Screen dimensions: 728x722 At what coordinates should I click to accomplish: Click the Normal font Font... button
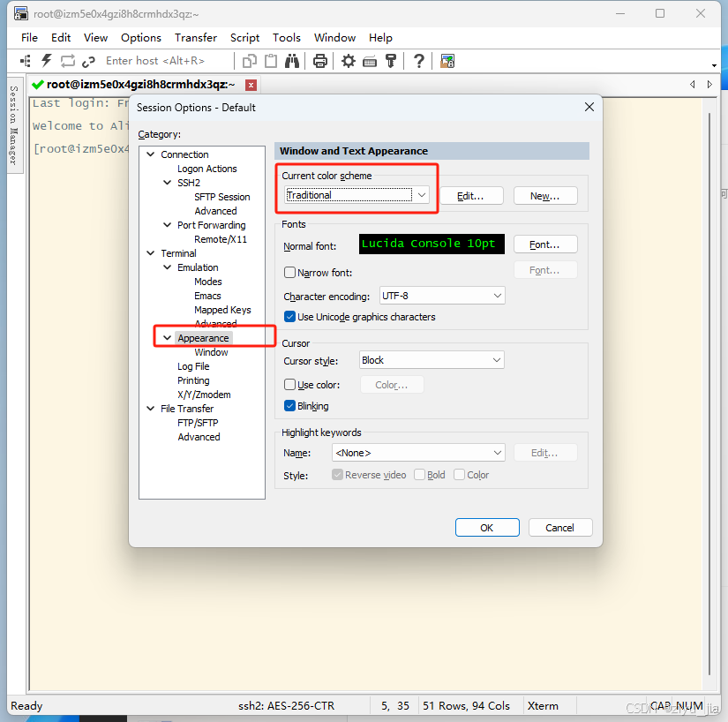pos(545,244)
